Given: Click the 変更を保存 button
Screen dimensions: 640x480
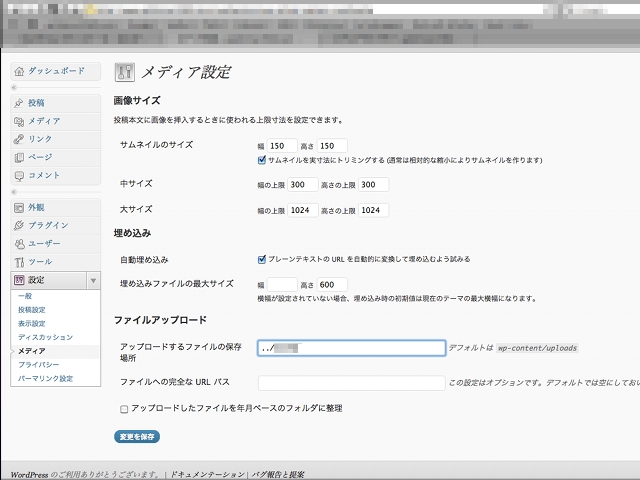Looking at the screenshot, I should coord(137,437).
